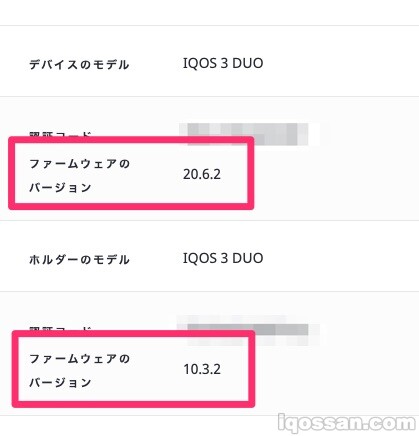Click the partially hidden device 認証コード label
The height and width of the screenshot is (436, 419).
(x=60, y=134)
